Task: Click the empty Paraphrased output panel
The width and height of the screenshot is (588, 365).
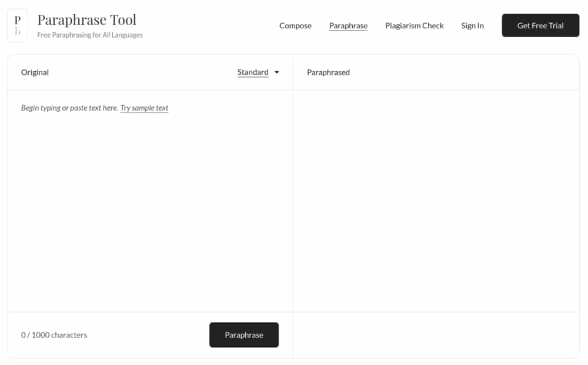Action: [436, 200]
